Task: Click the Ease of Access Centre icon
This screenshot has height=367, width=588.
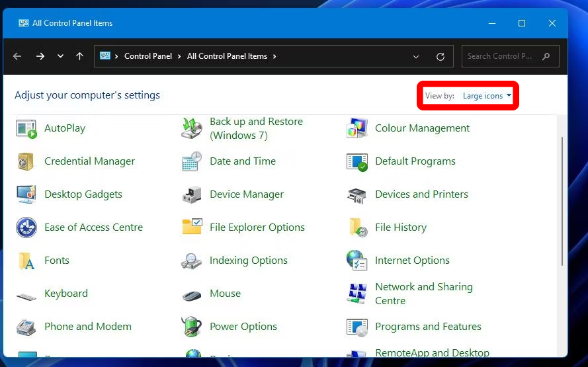Action: [x=26, y=227]
